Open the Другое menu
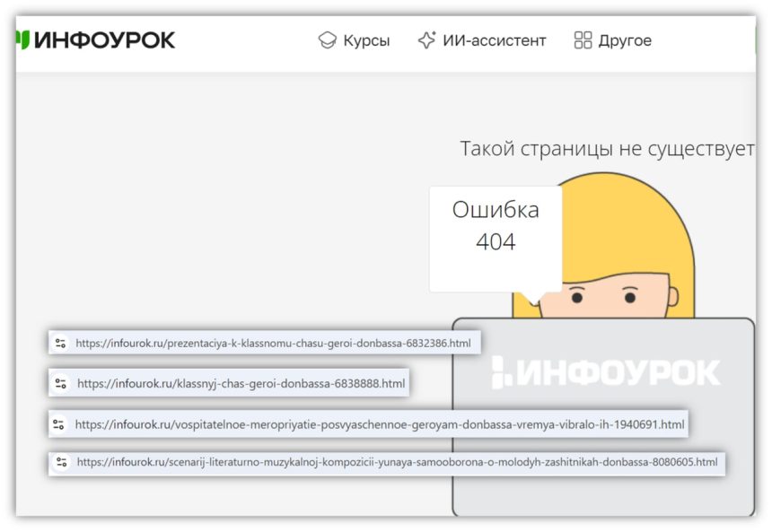772x532 pixels. click(x=627, y=39)
